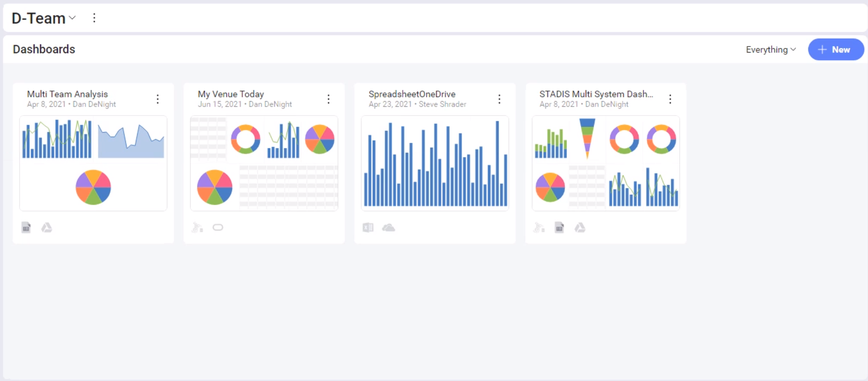Open the My Venue Today more options menu
868x381 pixels.
(329, 99)
